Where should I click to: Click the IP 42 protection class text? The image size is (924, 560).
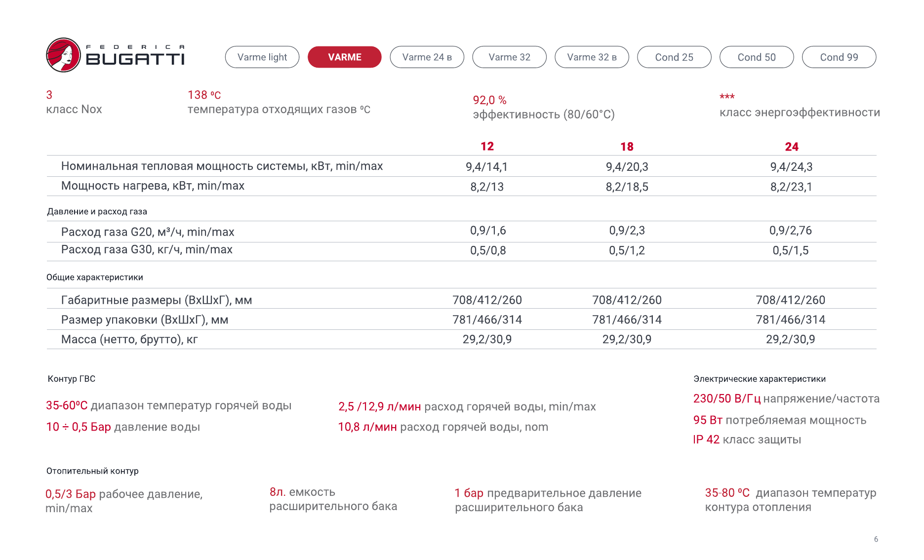[706, 440]
